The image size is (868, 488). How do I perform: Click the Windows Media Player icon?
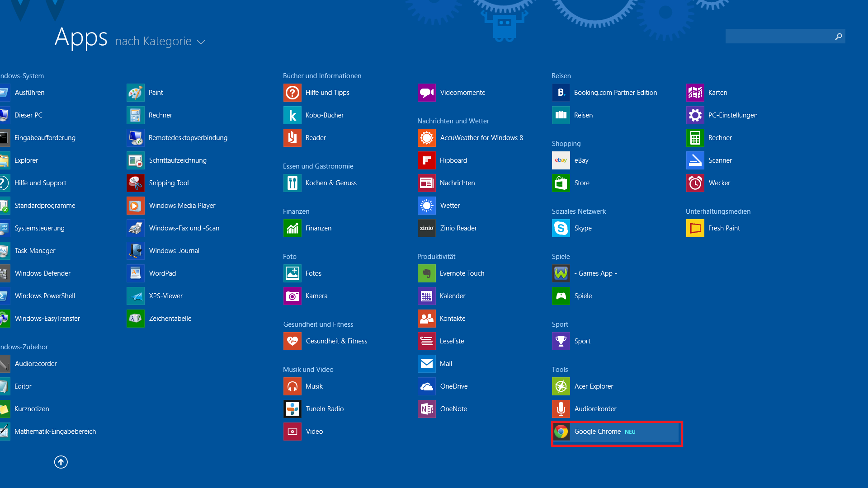tap(136, 206)
